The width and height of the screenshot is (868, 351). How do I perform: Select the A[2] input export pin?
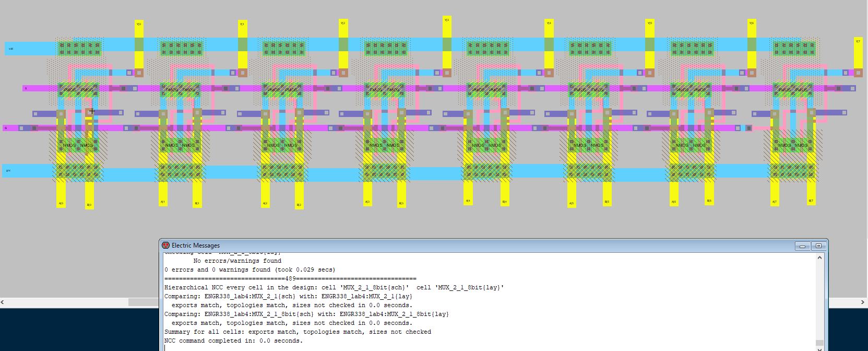tap(265, 203)
